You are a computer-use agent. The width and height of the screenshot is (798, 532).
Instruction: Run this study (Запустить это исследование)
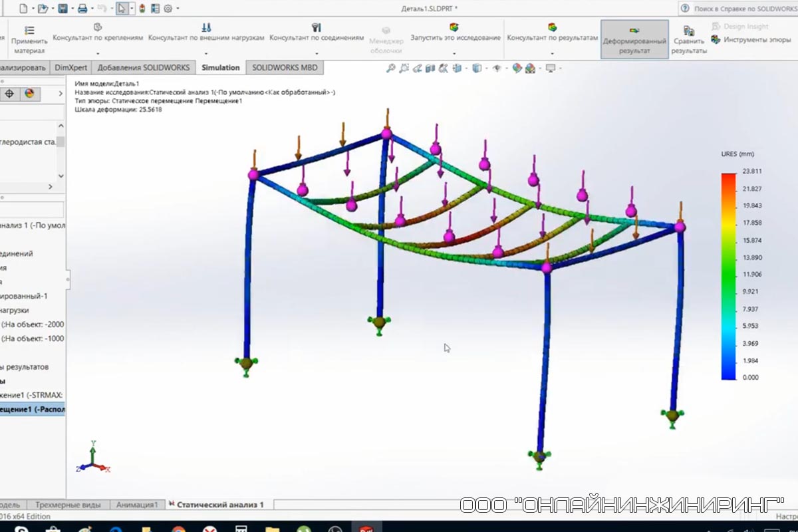(x=455, y=27)
